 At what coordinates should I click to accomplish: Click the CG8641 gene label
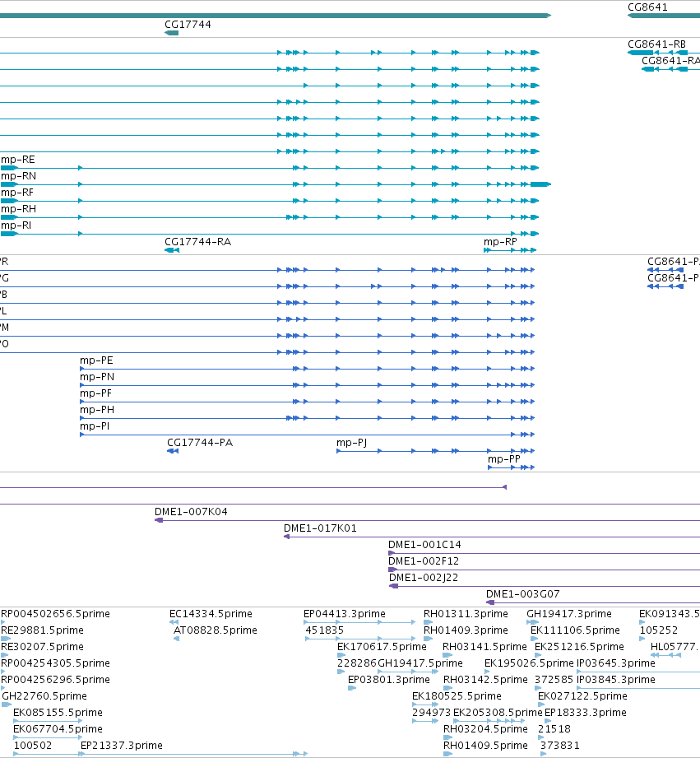pyautogui.click(x=647, y=7)
